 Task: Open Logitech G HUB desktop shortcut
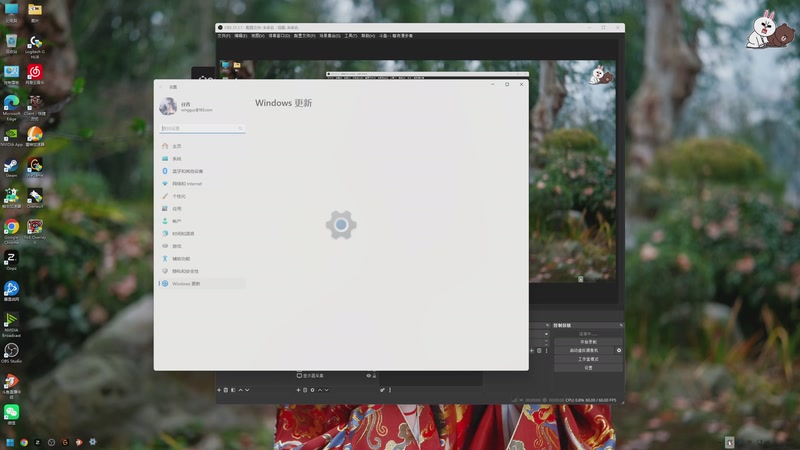pos(35,47)
